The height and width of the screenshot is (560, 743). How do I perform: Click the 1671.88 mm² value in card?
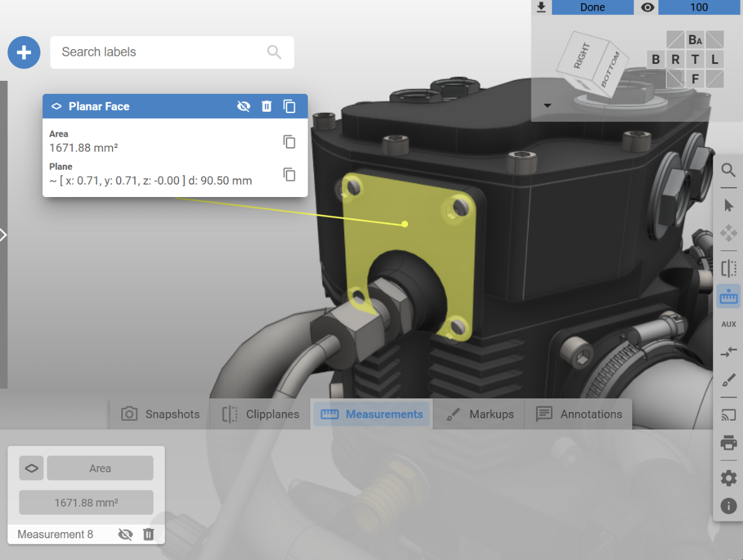86,503
